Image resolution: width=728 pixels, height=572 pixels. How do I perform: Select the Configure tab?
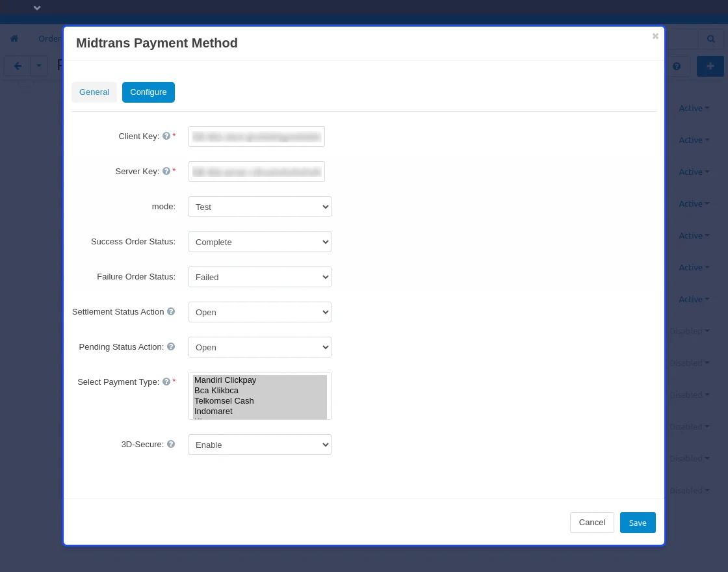point(148,92)
